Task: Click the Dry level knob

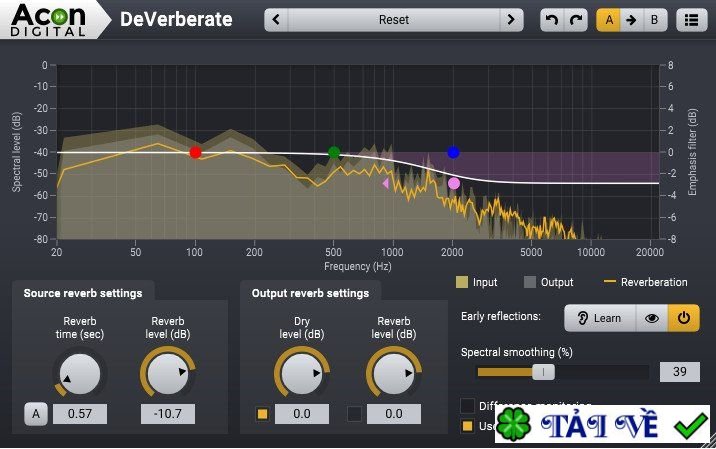Action: point(302,374)
